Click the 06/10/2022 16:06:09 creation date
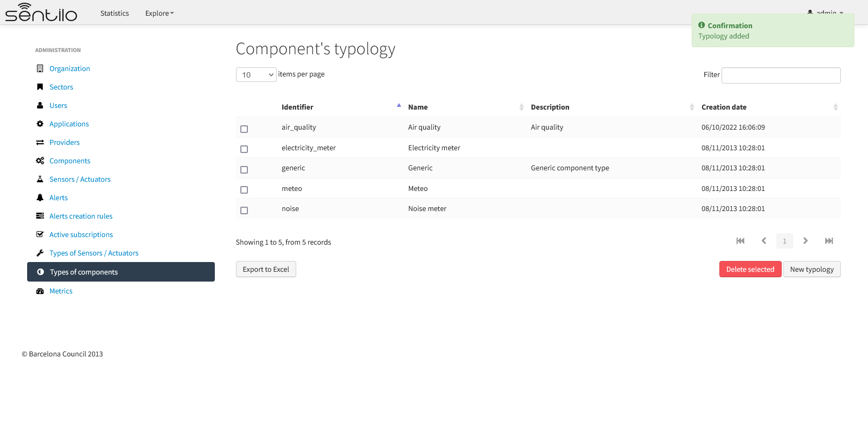Image resolution: width=868 pixels, height=434 pixels. pyautogui.click(x=733, y=127)
